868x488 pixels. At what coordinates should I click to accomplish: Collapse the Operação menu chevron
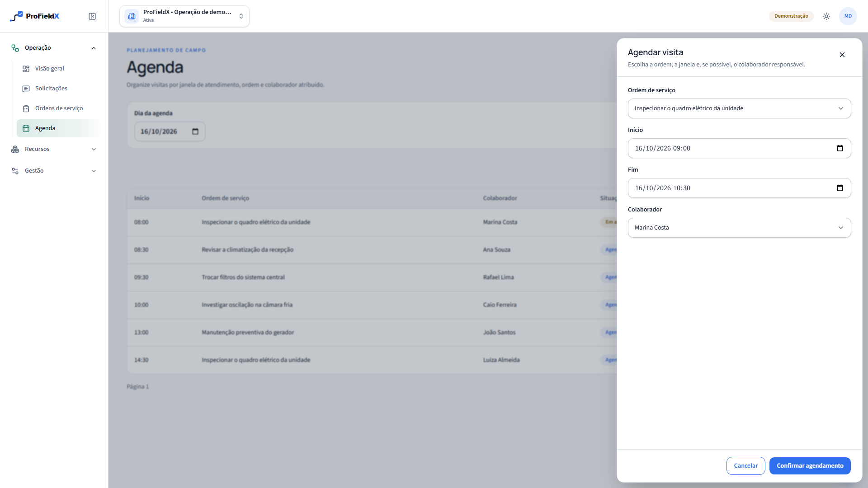click(94, 48)
